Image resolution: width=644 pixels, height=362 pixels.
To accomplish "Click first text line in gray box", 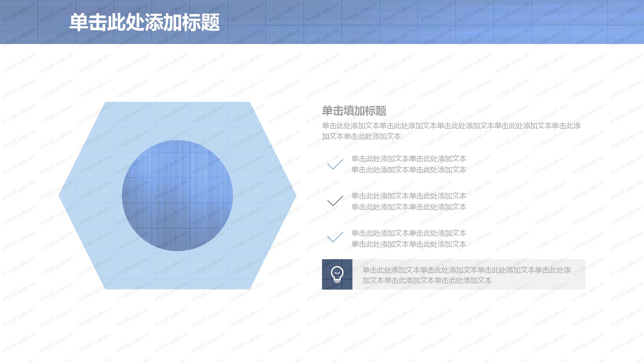I will point(466,270).
